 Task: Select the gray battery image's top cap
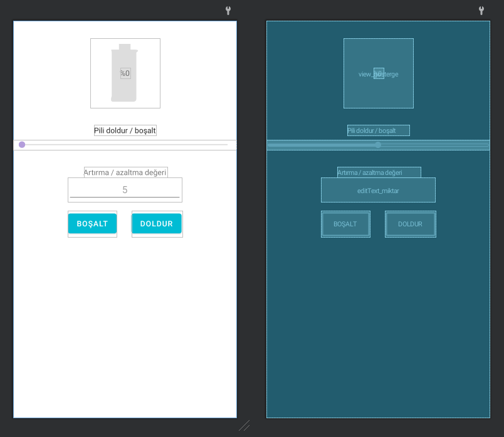click(x=125, y=47)
